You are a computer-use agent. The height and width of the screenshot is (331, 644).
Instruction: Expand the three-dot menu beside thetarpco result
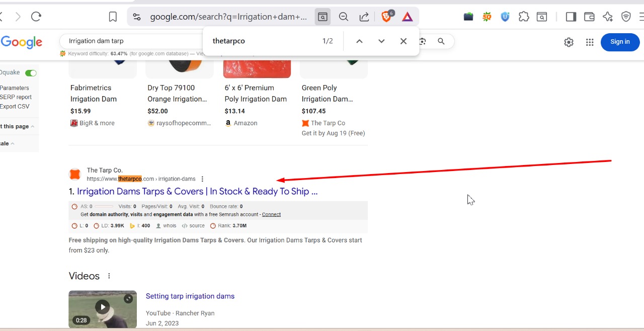click(202, 179)
